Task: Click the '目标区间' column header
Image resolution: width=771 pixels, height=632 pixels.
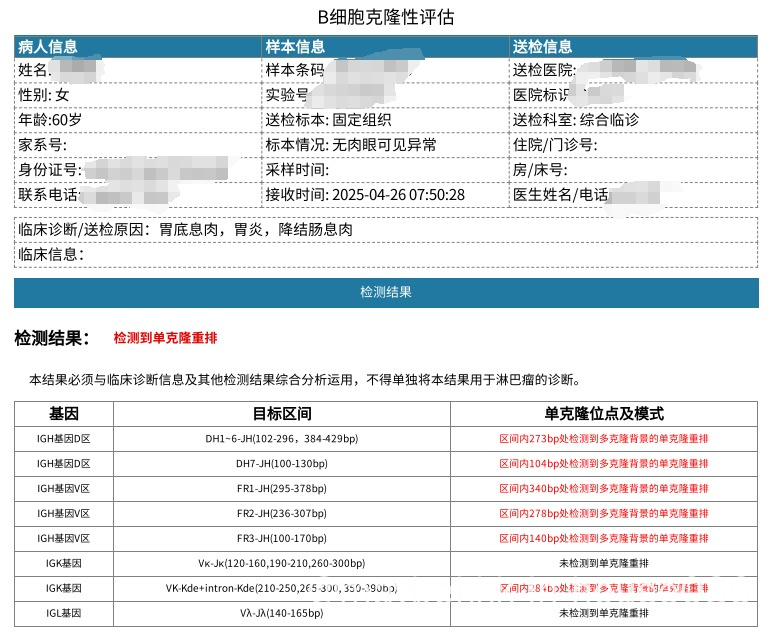Action: [x=282, y=414]
